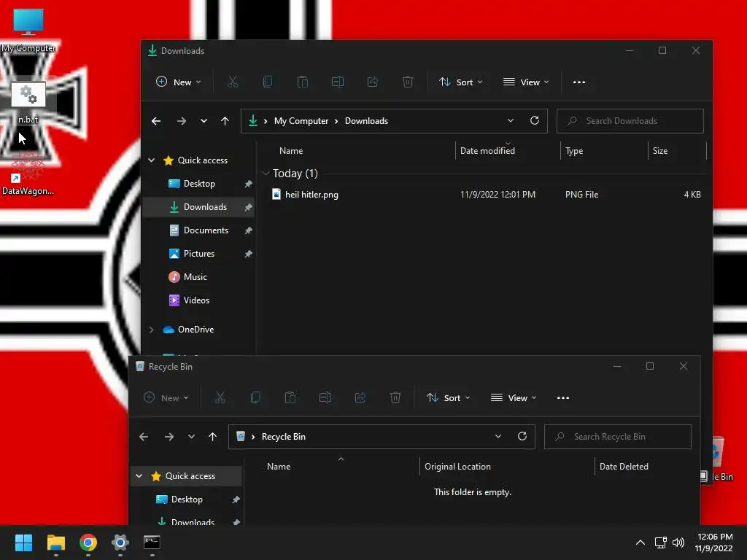Navigate up one level in Downloads window
747x560 pixels.
point(225,121)
